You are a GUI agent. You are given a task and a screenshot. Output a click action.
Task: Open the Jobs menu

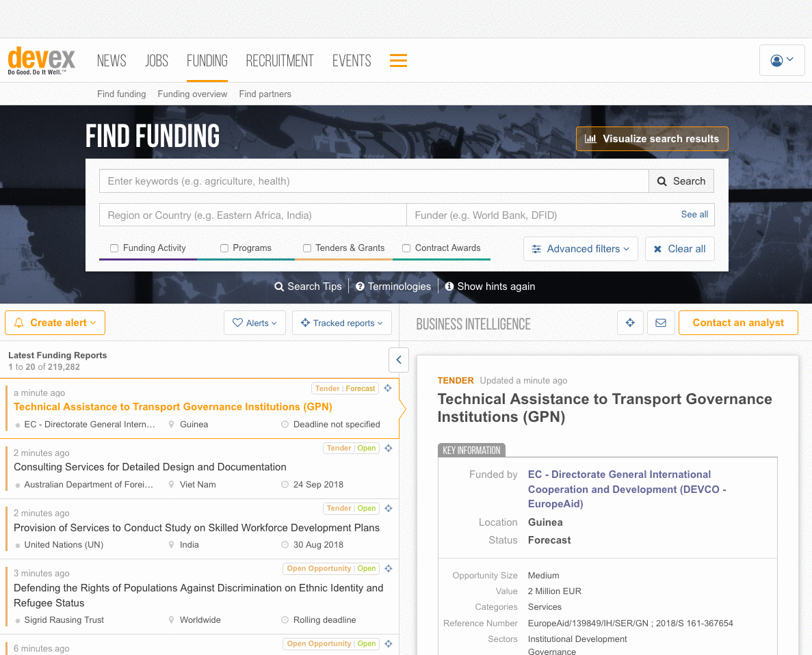[157, 61]
